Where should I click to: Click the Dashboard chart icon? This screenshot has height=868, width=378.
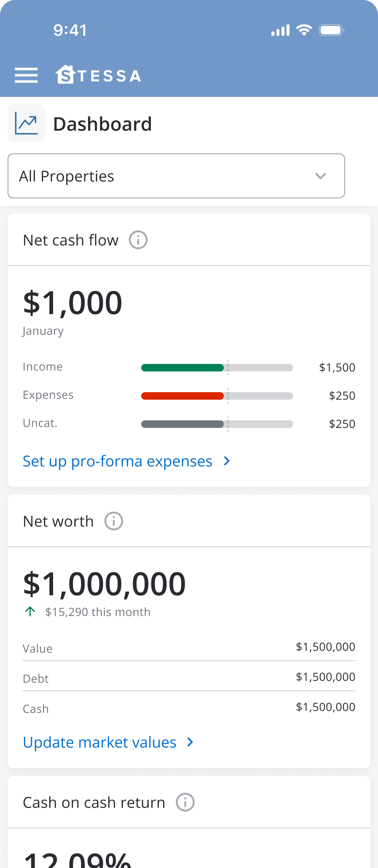coord(26,123)
